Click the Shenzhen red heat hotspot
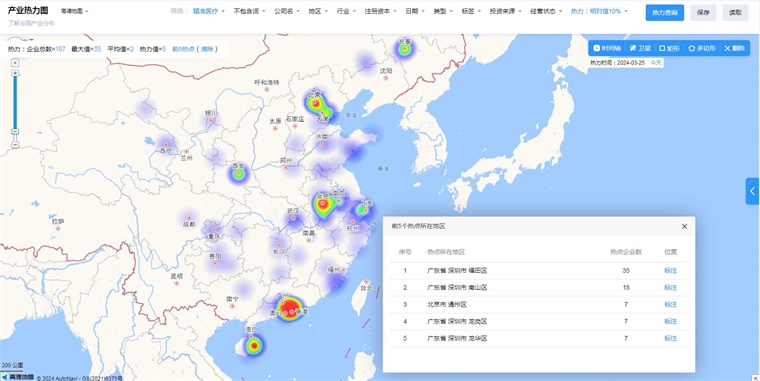 290,308
